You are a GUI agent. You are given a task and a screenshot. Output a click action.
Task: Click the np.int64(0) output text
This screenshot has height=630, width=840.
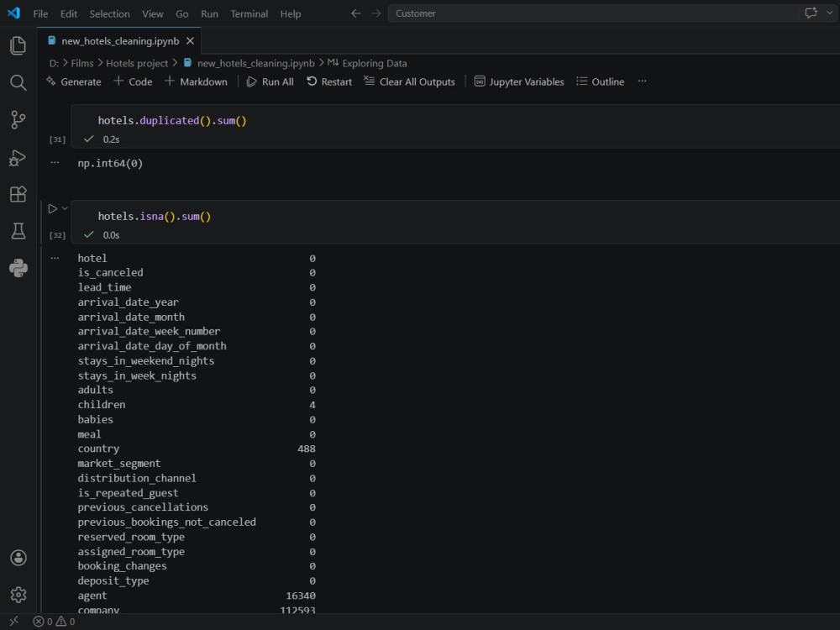110,164
